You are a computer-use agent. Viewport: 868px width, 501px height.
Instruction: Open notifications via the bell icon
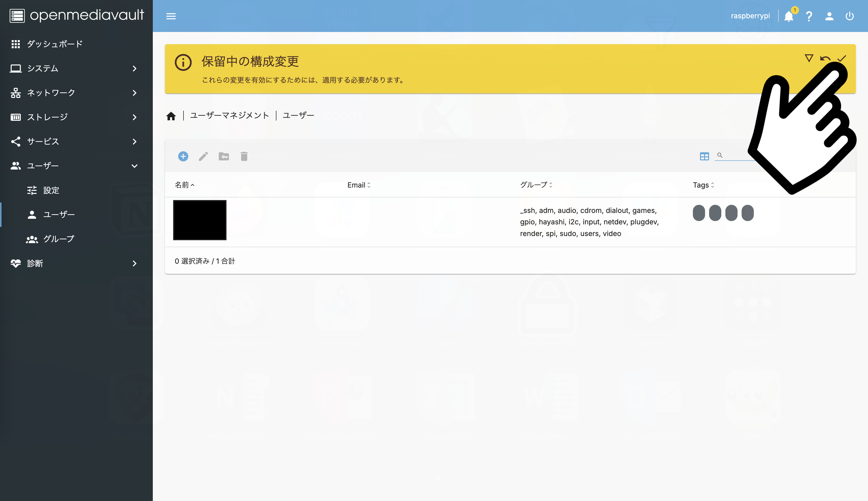click(789, 16)
